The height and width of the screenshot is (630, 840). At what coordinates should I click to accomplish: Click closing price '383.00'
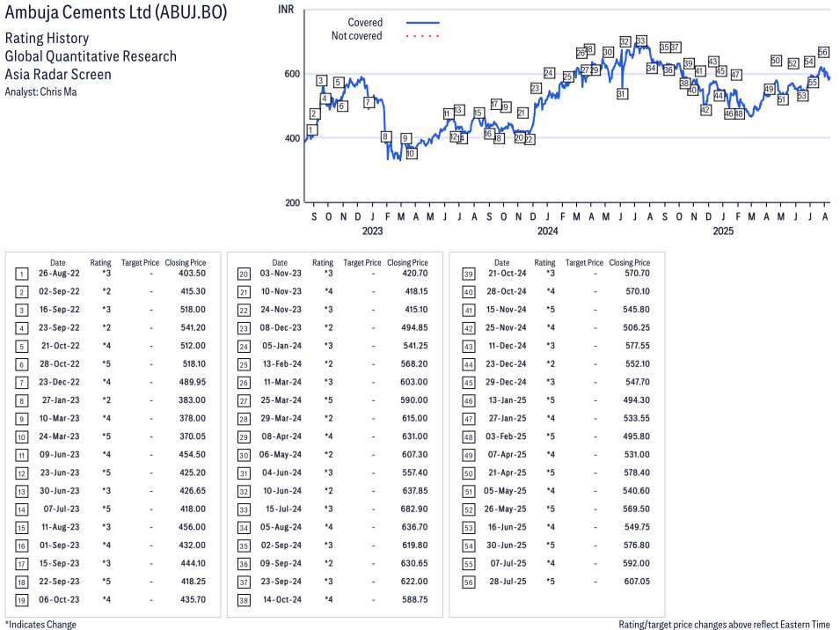pyautogui.click(x=193, y=400)
